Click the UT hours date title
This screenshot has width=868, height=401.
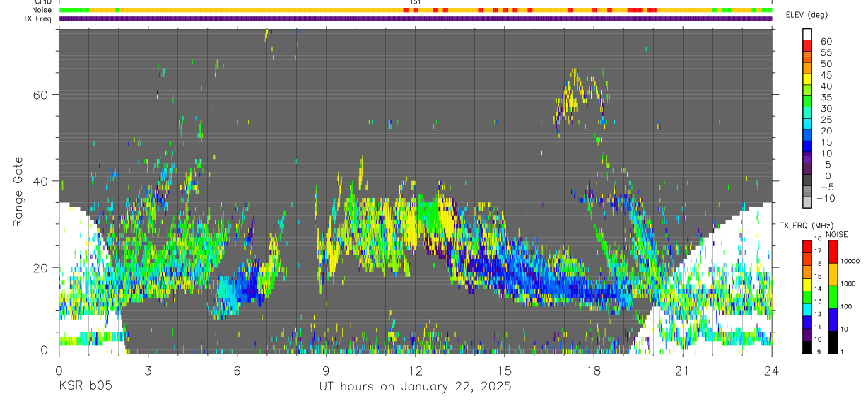[416, 387]
